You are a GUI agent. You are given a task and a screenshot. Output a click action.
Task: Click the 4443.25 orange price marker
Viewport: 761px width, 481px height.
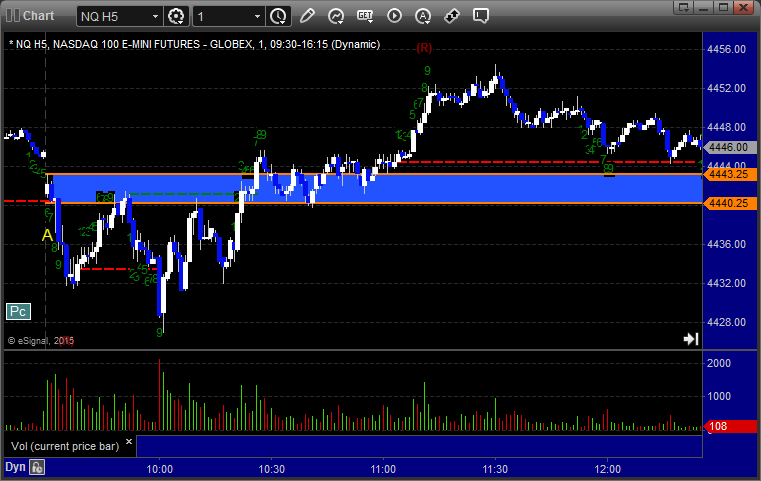coord(730,174)
